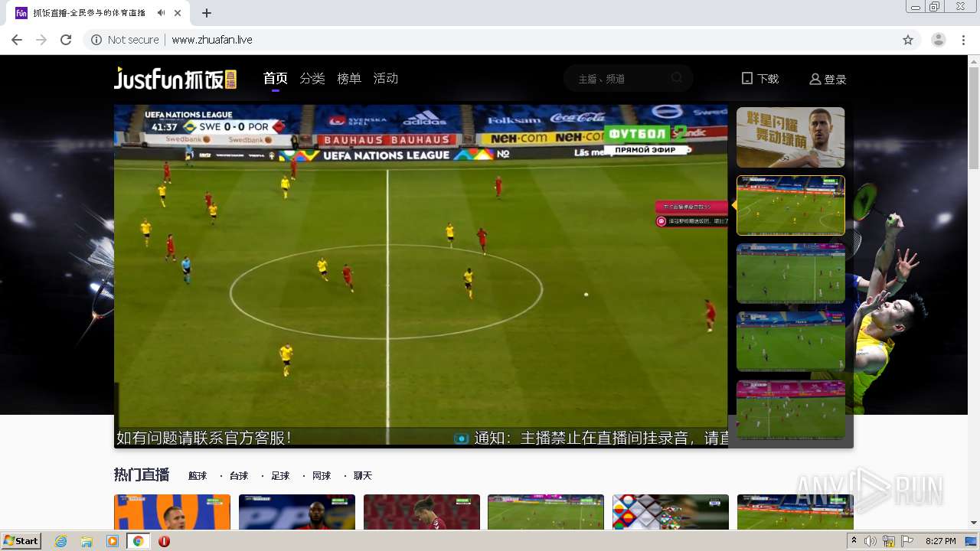The height and width of the screenshot is (551, 980).
Task: Open the 下载 download link
Action: tap(760, 79)
